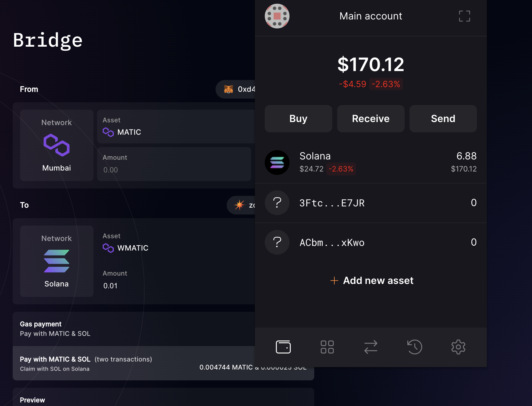532x406 pixels.
Task: Open the token swap screen
Action: coord(371,347)
